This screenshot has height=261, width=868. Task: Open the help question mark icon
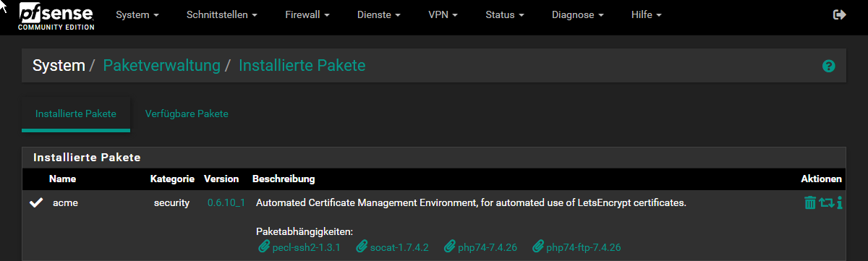pos(829,66)
